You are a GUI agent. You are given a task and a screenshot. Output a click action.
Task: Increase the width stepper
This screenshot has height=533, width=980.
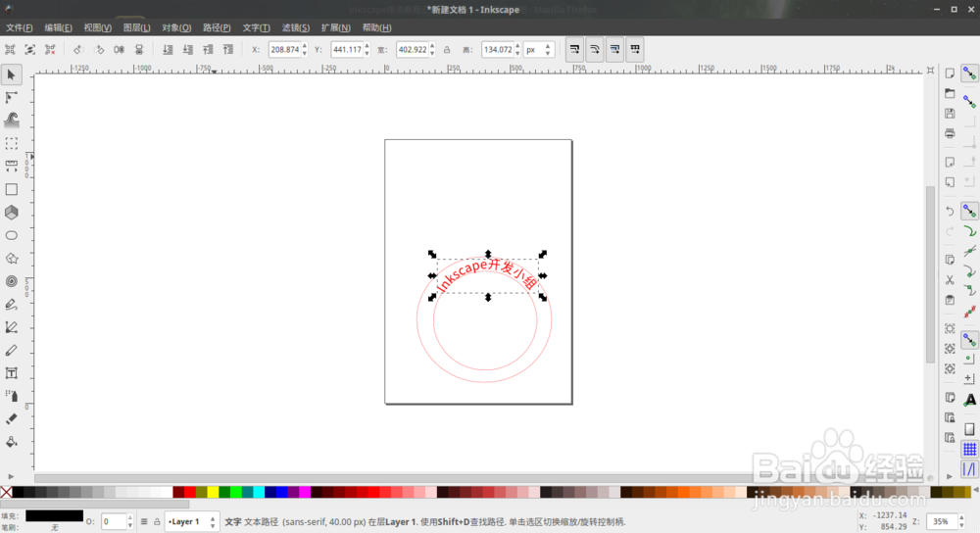[432, 46]
